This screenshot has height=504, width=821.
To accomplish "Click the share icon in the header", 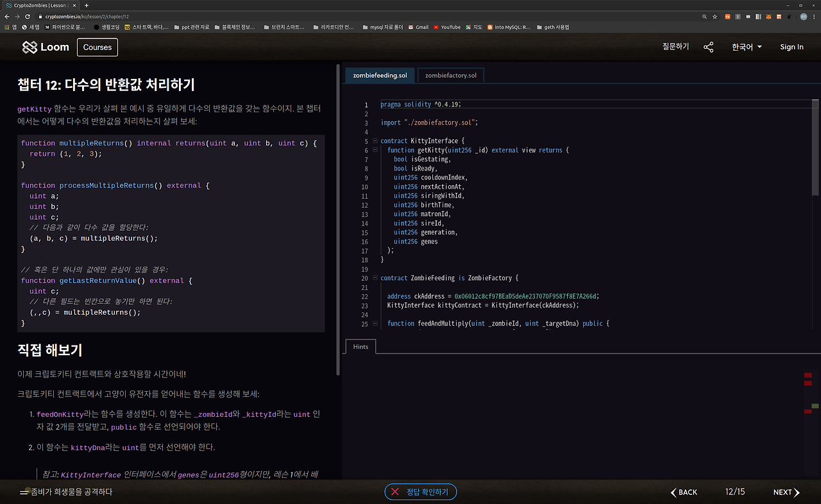I will point(708,47).
